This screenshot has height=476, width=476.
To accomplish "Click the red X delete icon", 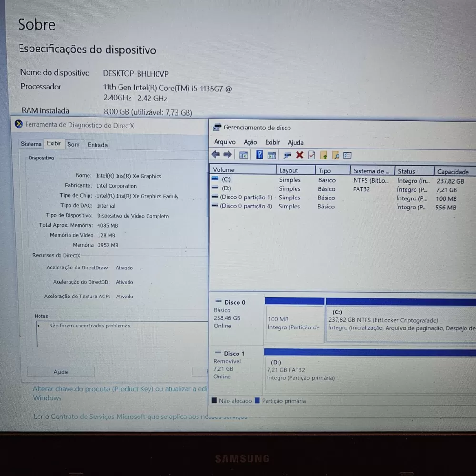I will [x=299, y=155].
